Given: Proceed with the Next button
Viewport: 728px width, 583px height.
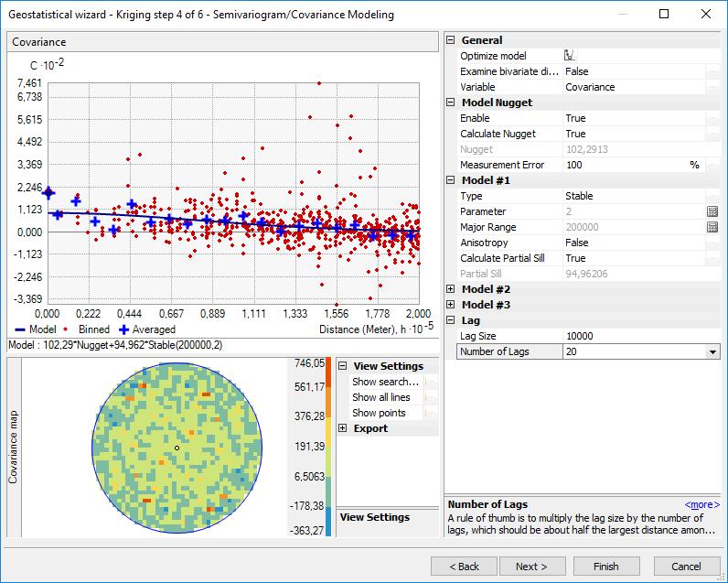Looking at the screenshot, I should tap(532, 567).
